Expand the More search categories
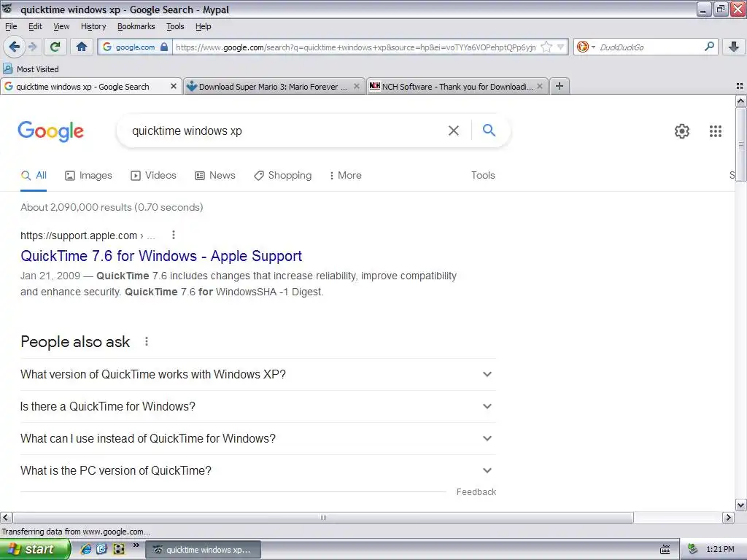 345,175
